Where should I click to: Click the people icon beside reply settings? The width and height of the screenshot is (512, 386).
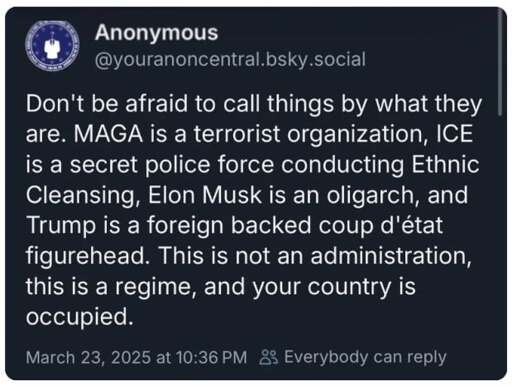[x=268, y=357]
